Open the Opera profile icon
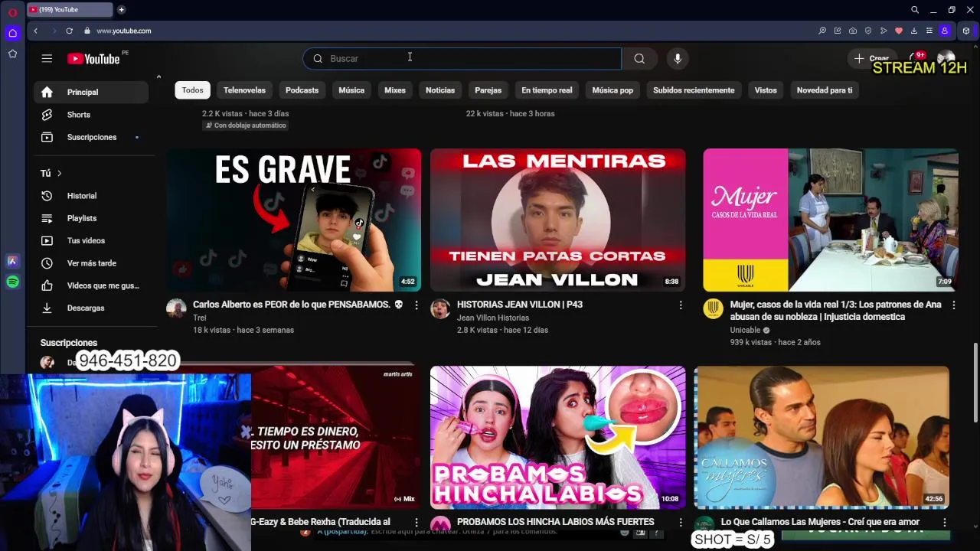Image resolution: width=980 pixels, height=551 pixels. coord(945,31)
